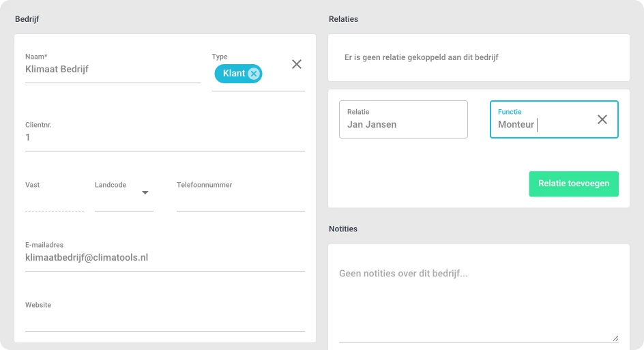Edit the Naam field Klimaat Bedrijf
The height and width of the screenshot is (350, 644).
[x=113, y=70]
